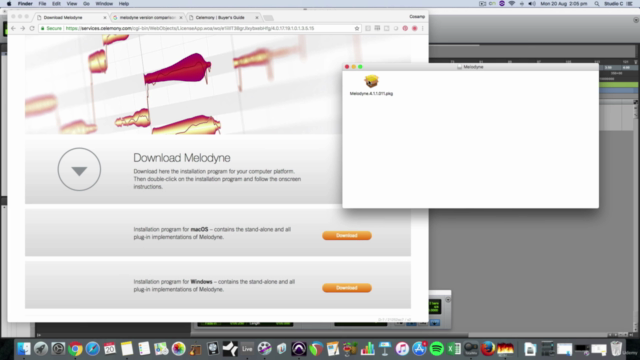Open the Chrome three-dot menu

pos(422,28)
